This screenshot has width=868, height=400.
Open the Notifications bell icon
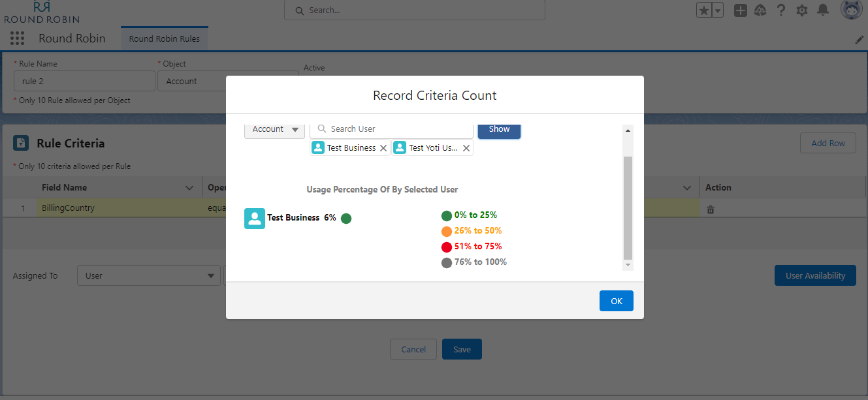tap(823, 10)
